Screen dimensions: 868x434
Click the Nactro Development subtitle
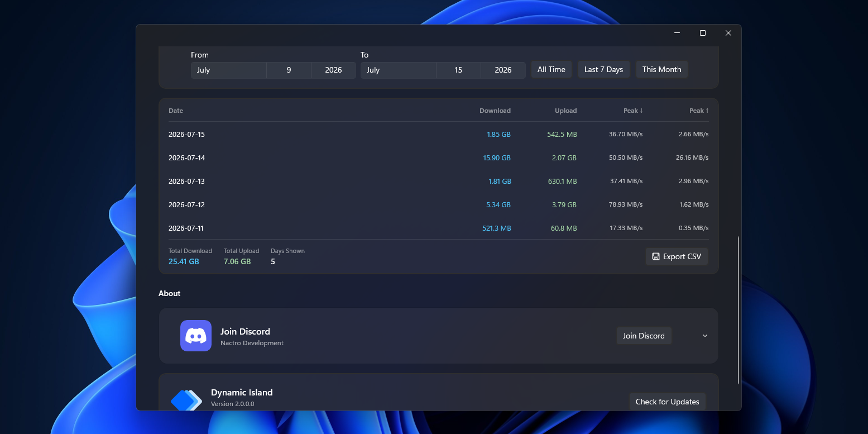click(x=252, y=343)
